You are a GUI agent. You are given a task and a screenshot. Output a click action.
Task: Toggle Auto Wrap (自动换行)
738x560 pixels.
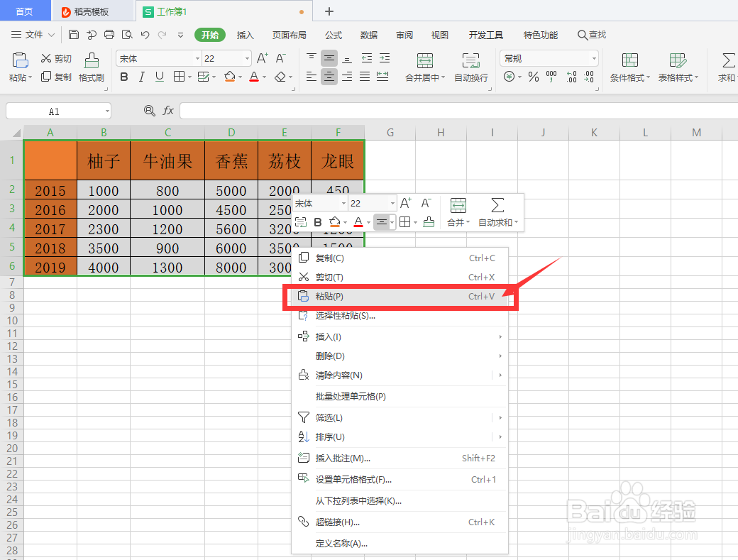pyautogui.click(x=471, y=67)
